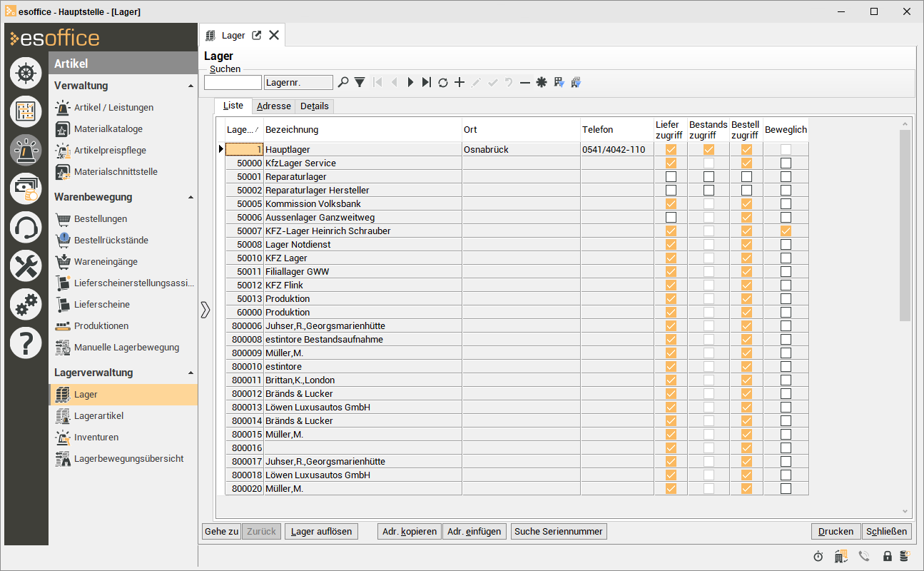The height and width of the screenshot is (571, 924).
Task: Open the siren Artikel module in sidebar
Action: 26,150
